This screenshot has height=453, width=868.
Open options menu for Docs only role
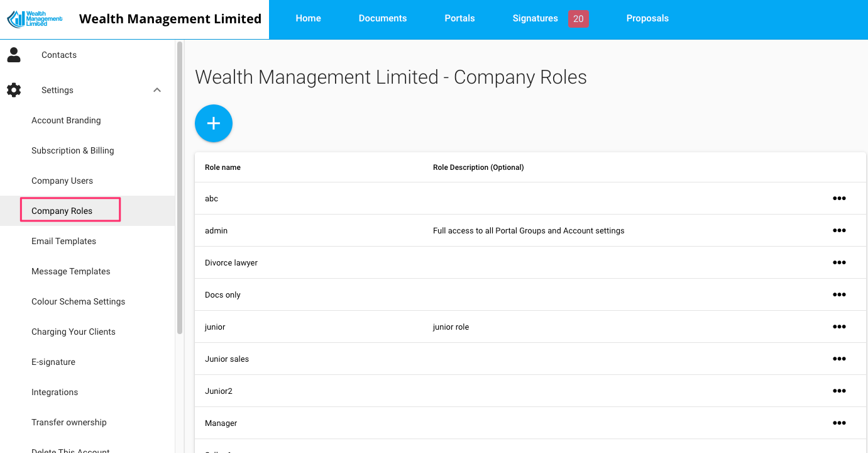click(x=839, y=294)
